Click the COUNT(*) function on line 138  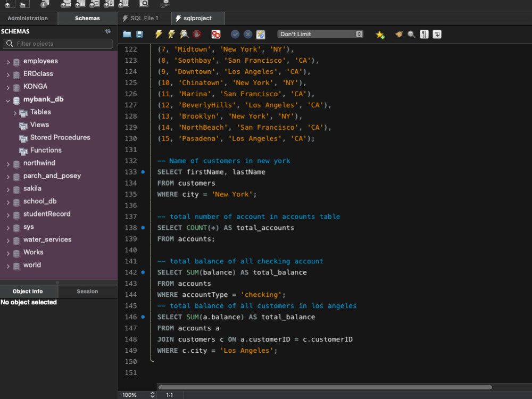pos(203,228)
